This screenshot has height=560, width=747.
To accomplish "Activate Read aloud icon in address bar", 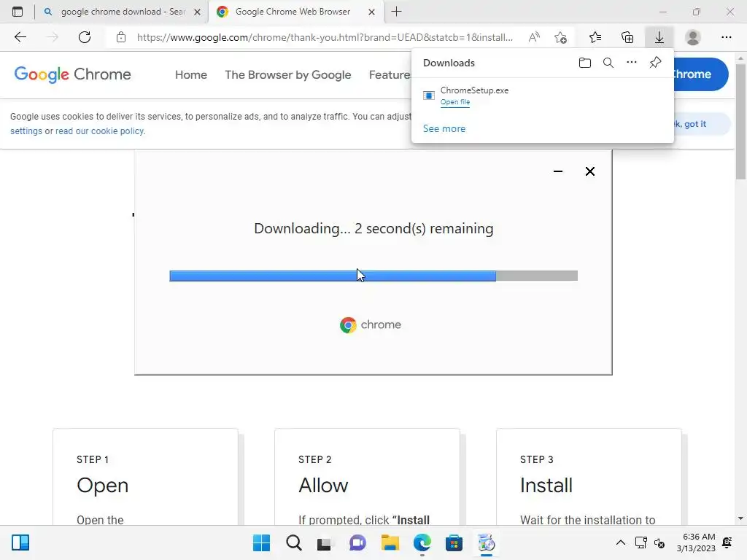I will point(534,37).
